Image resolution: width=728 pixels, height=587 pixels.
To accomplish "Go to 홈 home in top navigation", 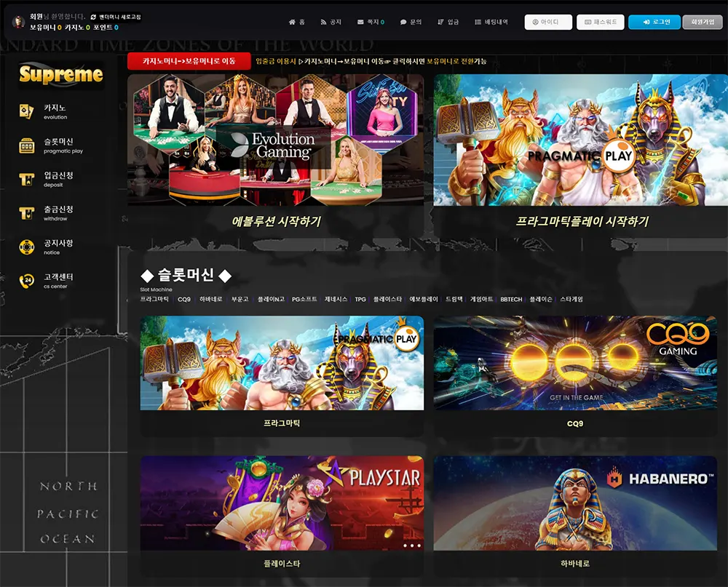I will (297, 22).
